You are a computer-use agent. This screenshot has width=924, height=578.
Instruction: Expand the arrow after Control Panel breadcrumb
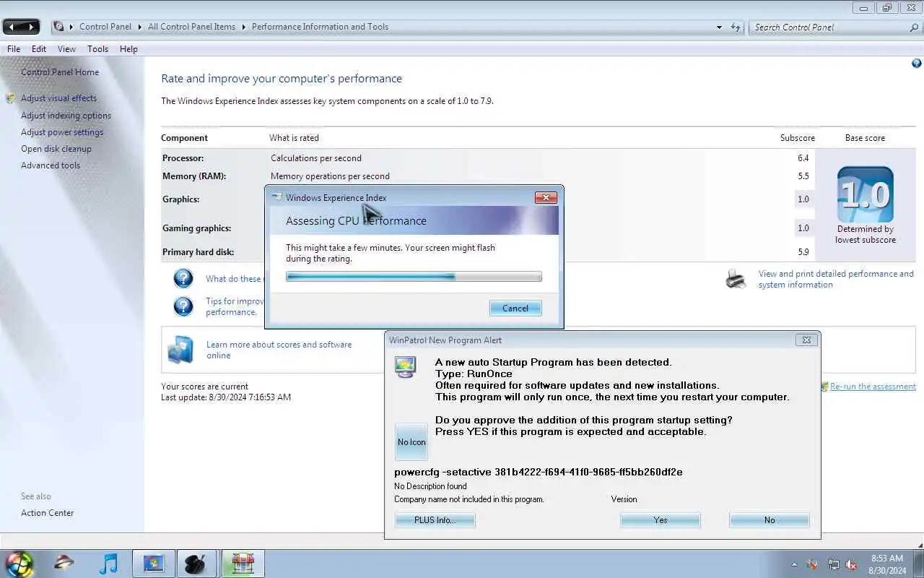(139, 27)
